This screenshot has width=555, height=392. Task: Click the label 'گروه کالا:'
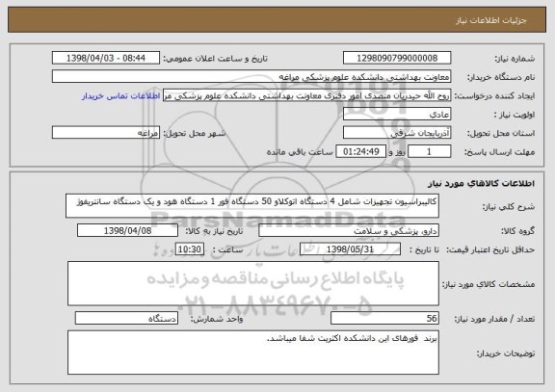click(517, 231)
